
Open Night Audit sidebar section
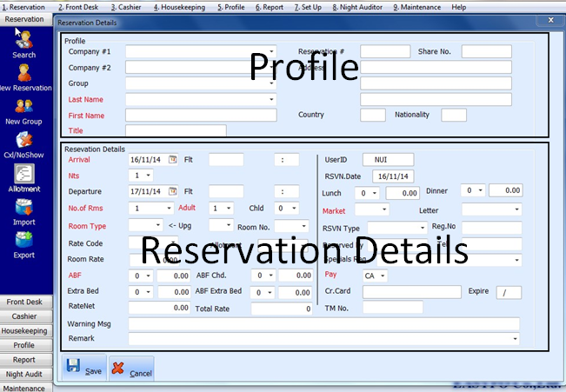tap(26, 374)
